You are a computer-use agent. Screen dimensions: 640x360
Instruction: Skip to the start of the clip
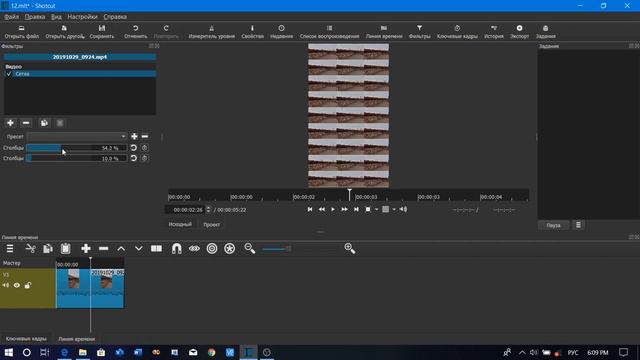(310, 209)
